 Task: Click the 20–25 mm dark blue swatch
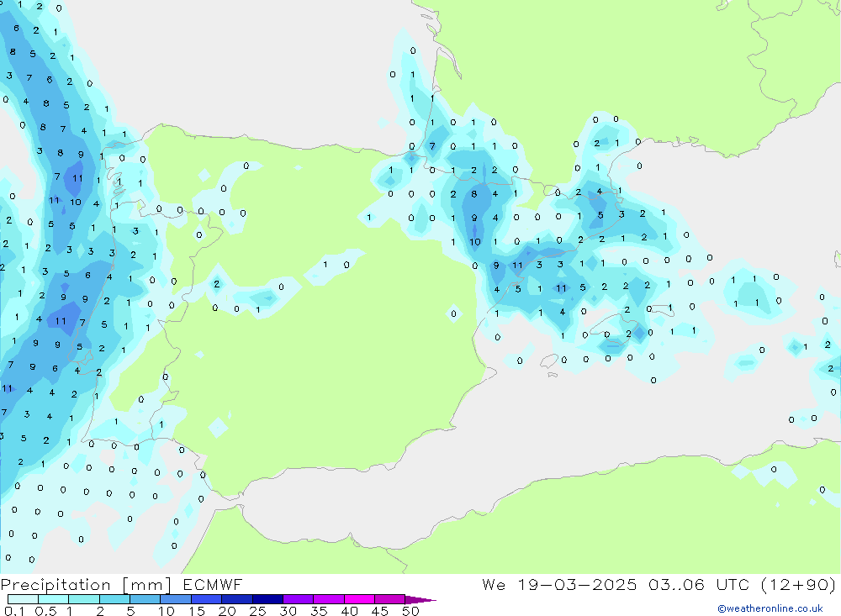click(237, 599)
